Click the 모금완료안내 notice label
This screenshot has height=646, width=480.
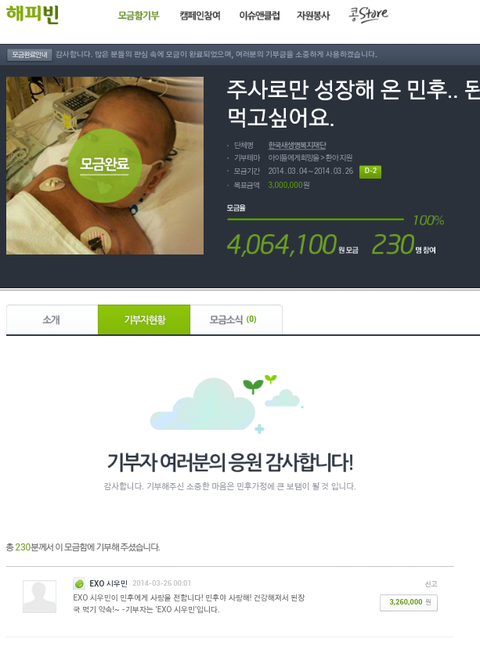(29, 54)
